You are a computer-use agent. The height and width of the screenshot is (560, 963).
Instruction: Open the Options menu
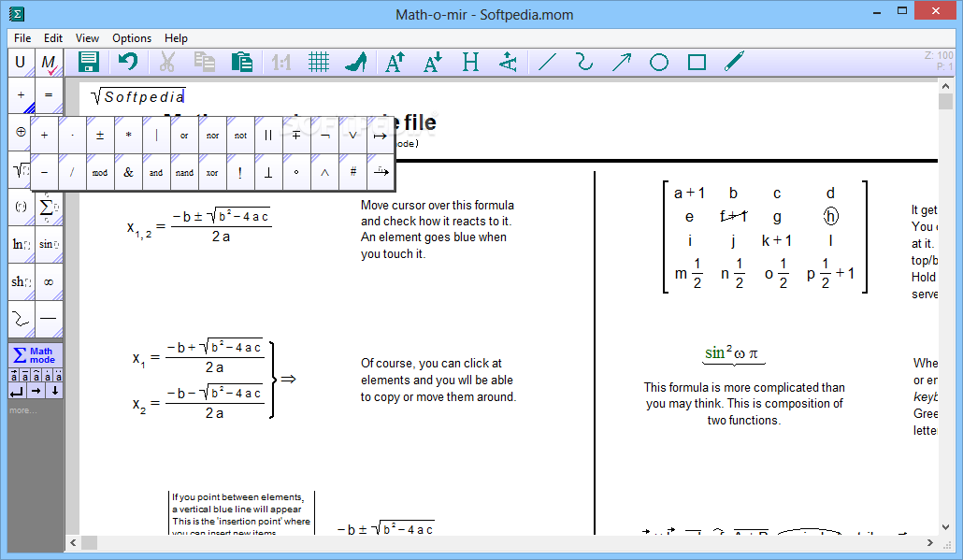coord(132,38)
